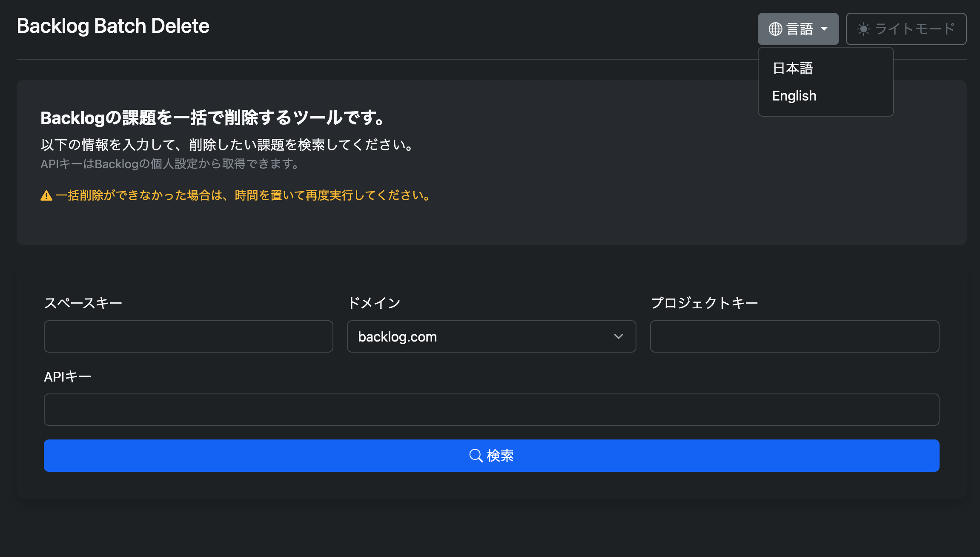The image size is (980, 557).
Task: Click the プロジェクトキー label
Action: click(704, 303)
